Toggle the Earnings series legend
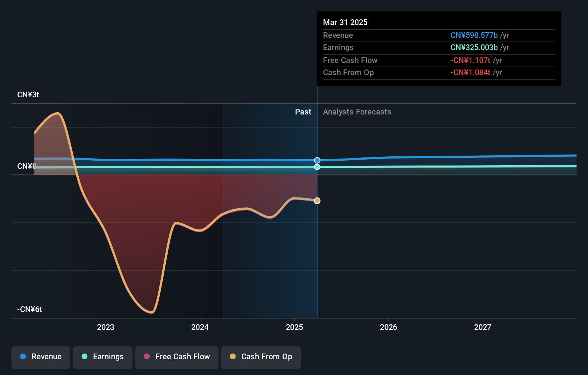The image size is (588, 375). pyautogui.click(x=103, y=357)
